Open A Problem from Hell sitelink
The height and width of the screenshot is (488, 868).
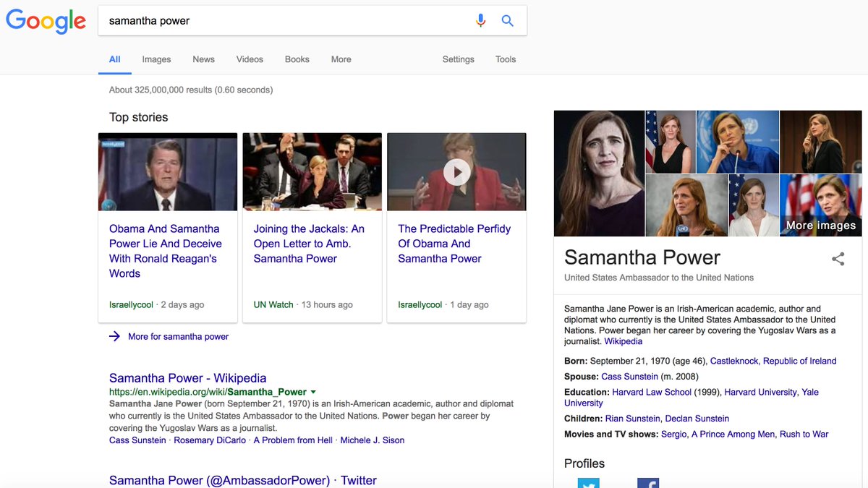pyautogui.click(x=293, y=440)
